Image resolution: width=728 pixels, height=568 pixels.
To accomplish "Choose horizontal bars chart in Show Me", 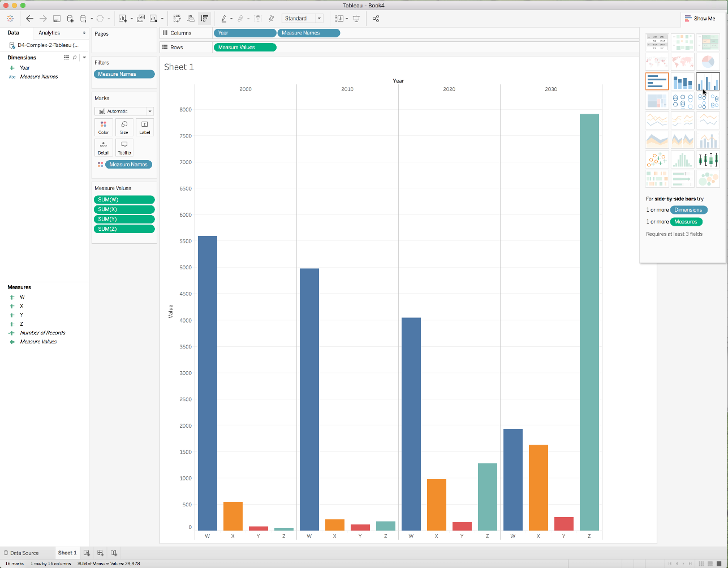I will coord(657,81).
